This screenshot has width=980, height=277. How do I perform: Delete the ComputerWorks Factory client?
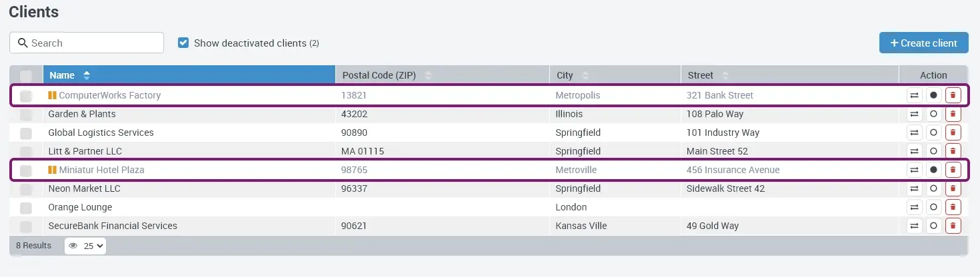953,95
